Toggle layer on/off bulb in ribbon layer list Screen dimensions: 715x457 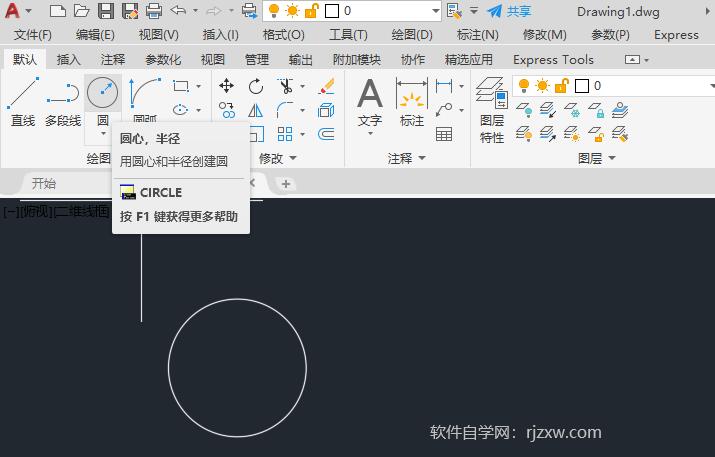[x=524, y=85]
